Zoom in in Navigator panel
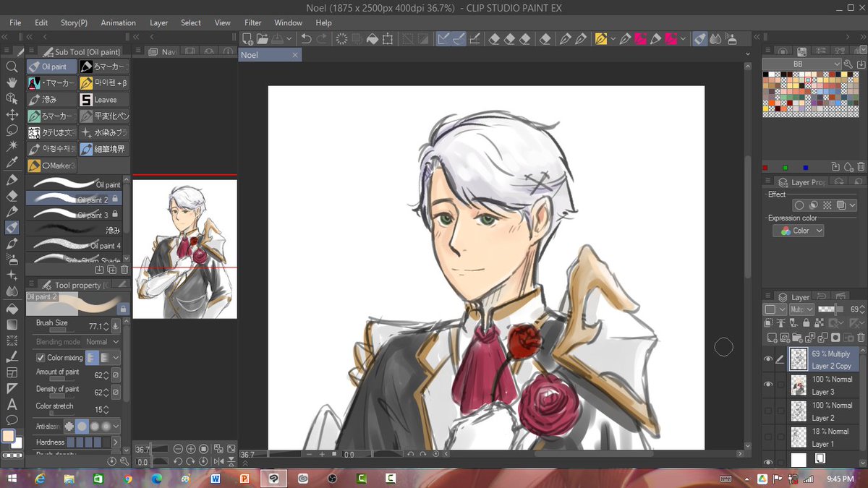Viewport: 868px width, 488px height. [x=191, y=449]
